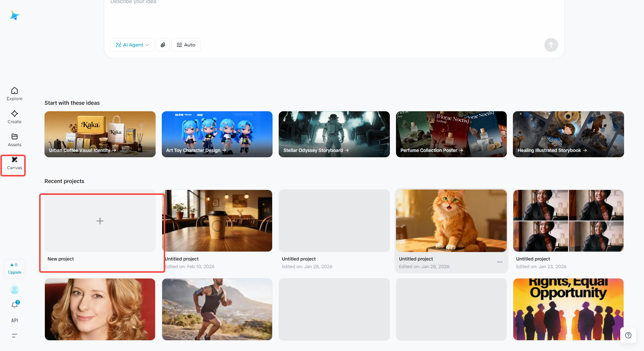Click the paperclip attachment icon
Image resolution: width=644 pixels, height=351 pixels.
click(x=163, y=44)
